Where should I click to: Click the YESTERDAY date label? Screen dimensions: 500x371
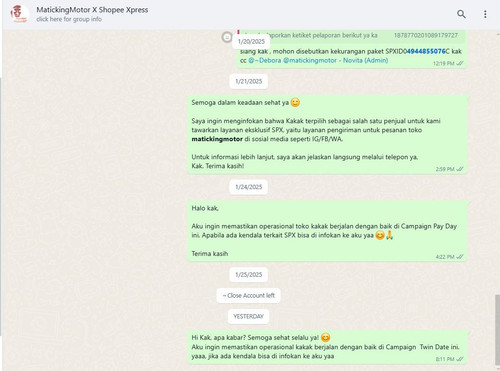pyautogui.click(x=248, y=316)
